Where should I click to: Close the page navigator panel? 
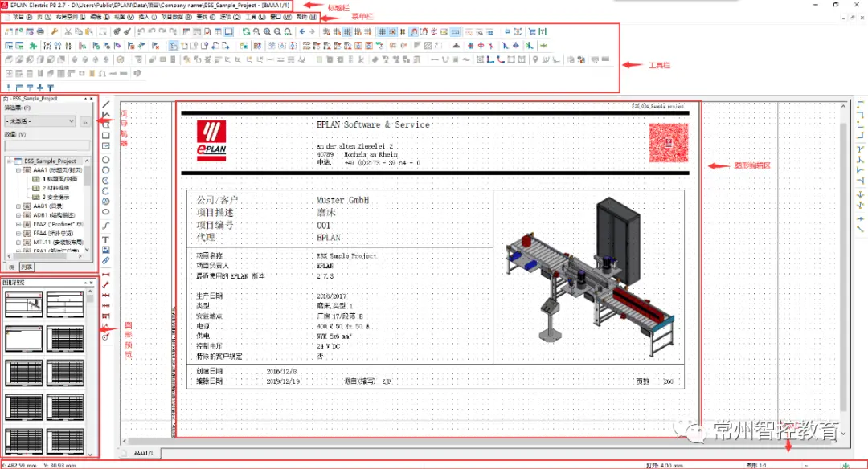coord(92,99)
